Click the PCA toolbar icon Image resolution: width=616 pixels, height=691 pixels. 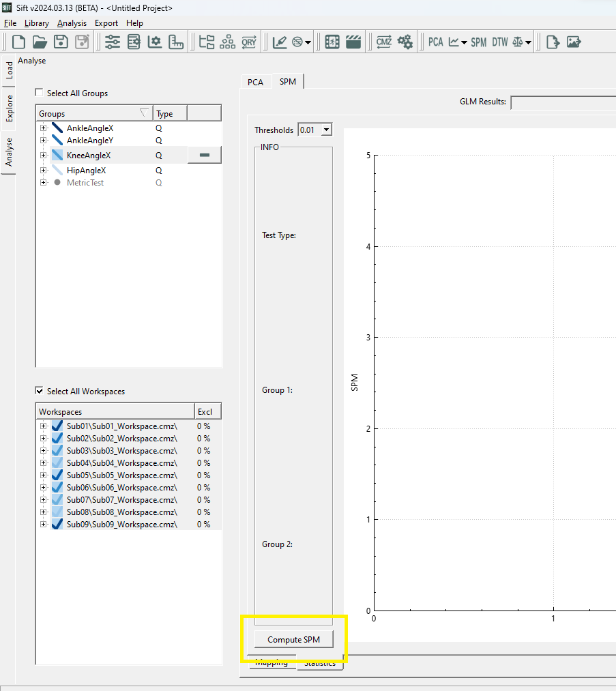pos(435,42)
